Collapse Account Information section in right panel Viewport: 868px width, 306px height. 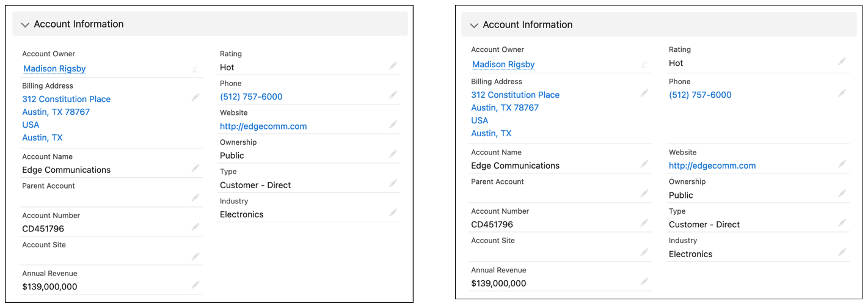coord(473,26)
